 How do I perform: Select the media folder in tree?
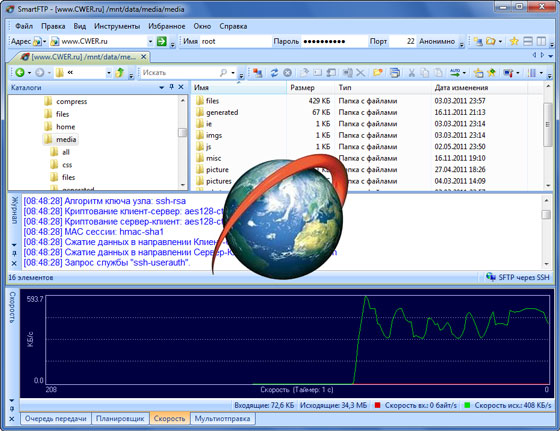click(66, 140)
